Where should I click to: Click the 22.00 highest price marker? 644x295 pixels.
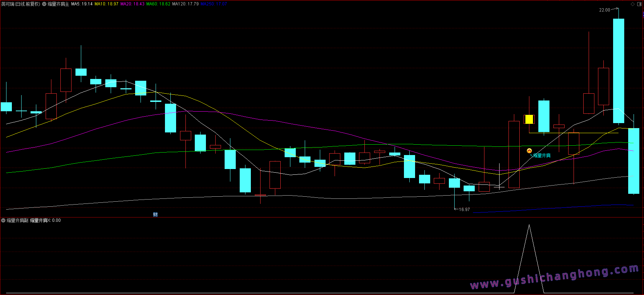click(x=604, y=10)
